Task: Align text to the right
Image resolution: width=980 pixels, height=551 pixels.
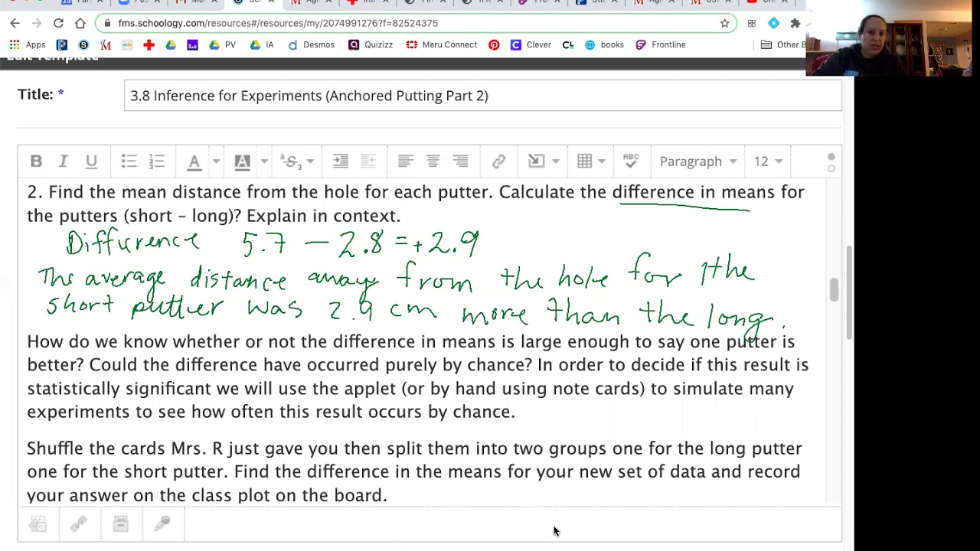Action: [x=460, y=161]
